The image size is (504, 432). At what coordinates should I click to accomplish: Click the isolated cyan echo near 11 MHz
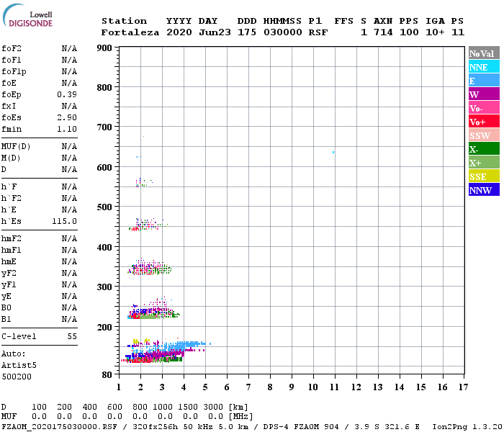333,153
